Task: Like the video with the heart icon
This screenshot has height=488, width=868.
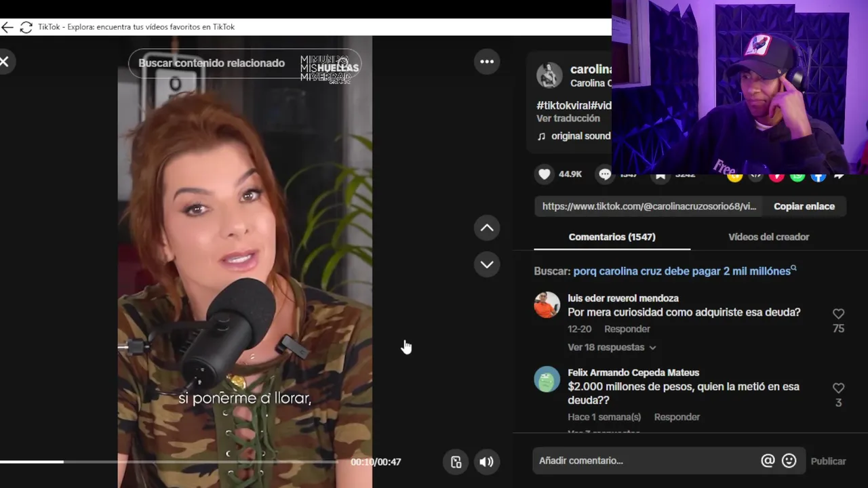Action: 545,174
